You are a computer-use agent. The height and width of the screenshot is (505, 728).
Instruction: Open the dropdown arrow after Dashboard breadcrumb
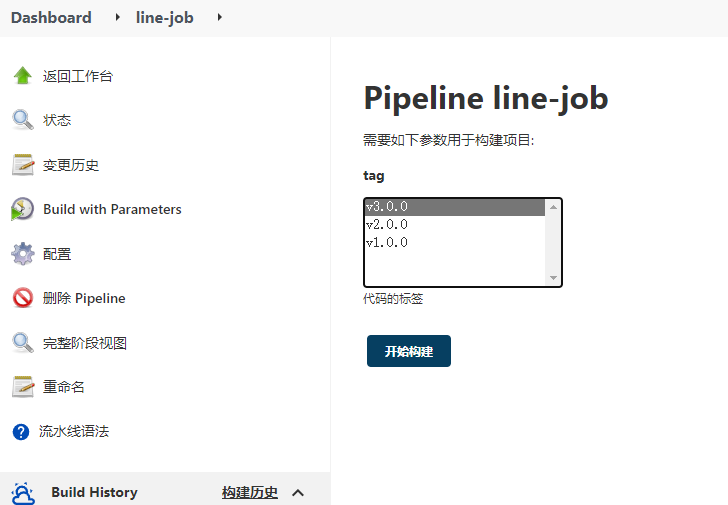click(x=116, y=18)
